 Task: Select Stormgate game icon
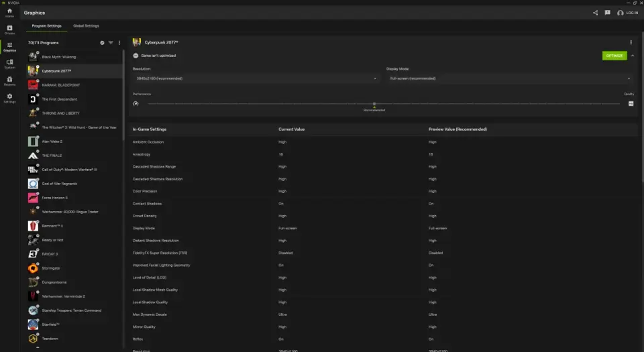[33, 268]
